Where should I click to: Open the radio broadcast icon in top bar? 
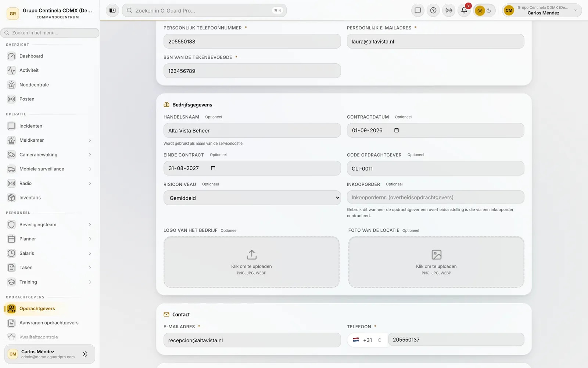[449, 10]
